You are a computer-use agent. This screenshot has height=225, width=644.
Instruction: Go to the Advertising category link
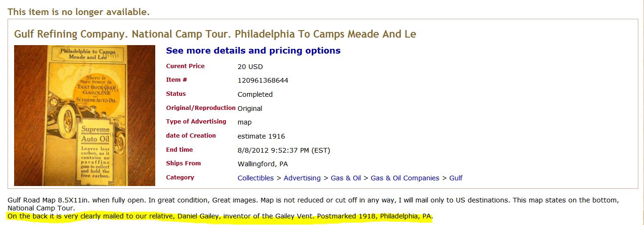point(302,178)
